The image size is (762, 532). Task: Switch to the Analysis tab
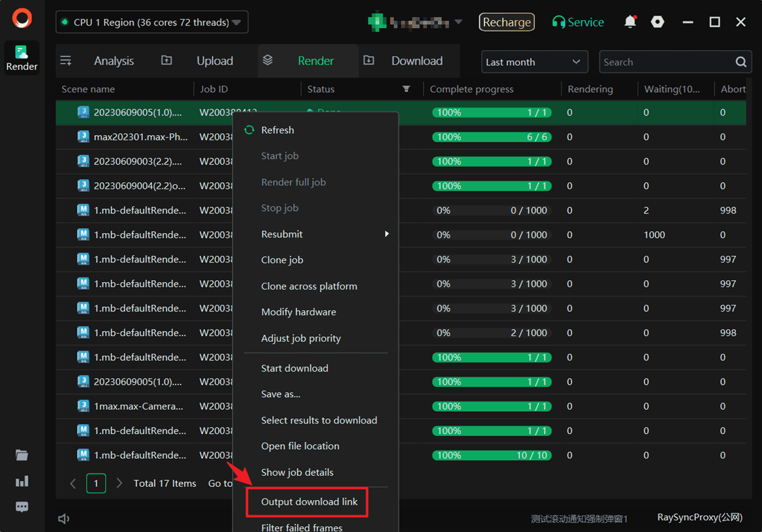point(114,61)
